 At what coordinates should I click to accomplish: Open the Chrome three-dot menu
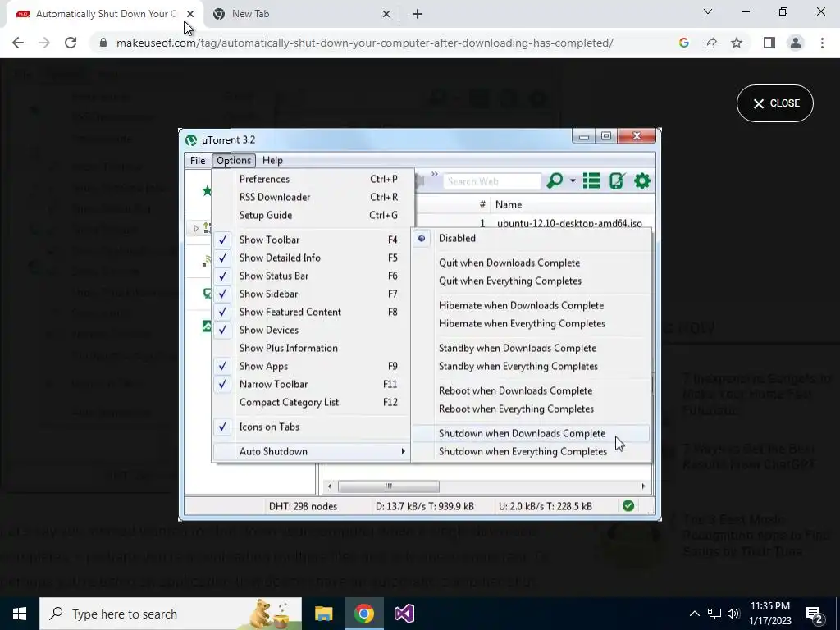(x=822, y=43)
